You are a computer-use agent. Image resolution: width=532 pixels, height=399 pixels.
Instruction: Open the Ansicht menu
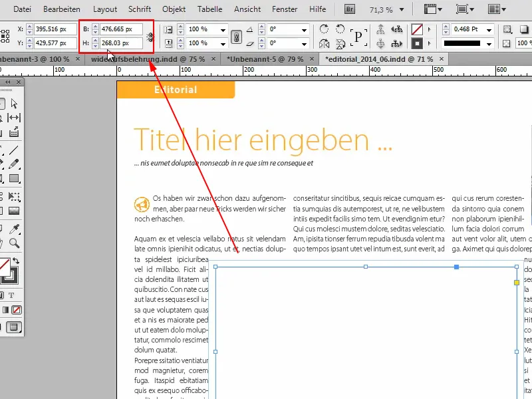(x=247, y=9)
